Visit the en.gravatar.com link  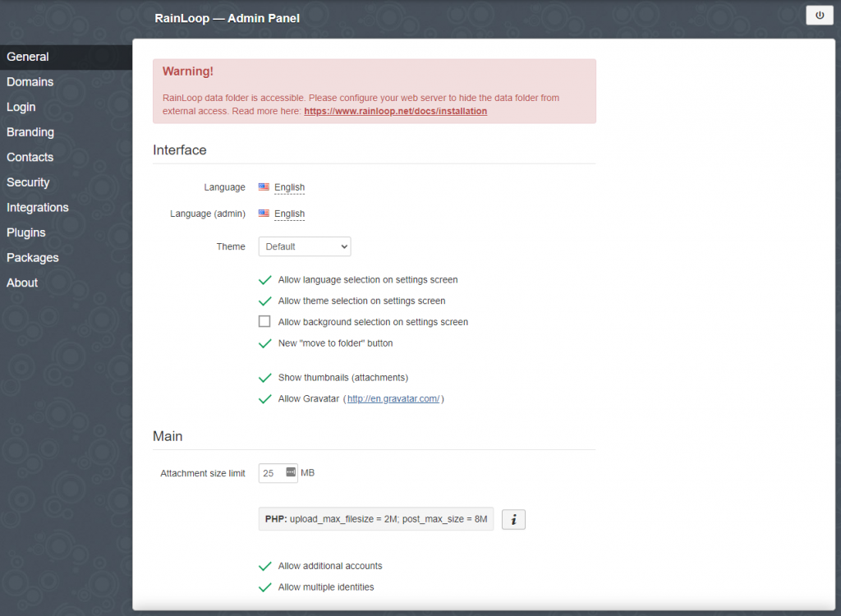point(393,398)
